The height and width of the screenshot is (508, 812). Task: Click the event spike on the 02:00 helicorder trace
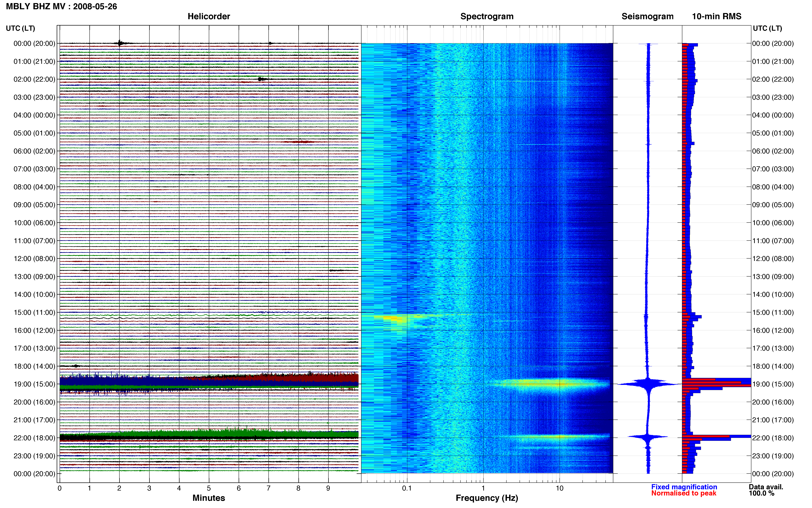261,79
